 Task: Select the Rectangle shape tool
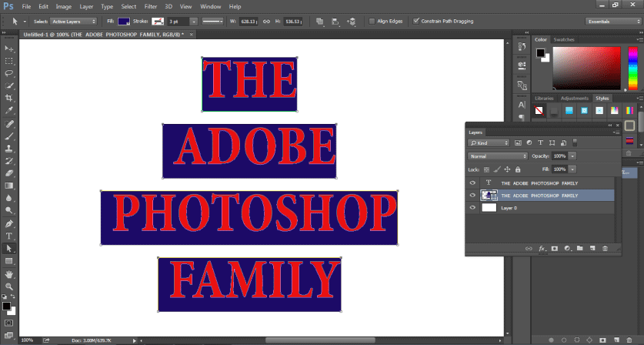(x=8, y=261)
